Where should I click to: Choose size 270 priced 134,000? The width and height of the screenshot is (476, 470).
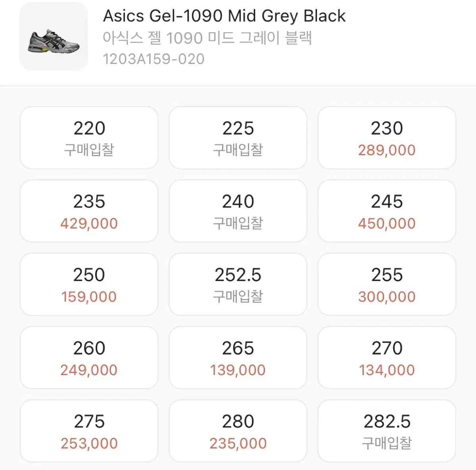(387, 358)
